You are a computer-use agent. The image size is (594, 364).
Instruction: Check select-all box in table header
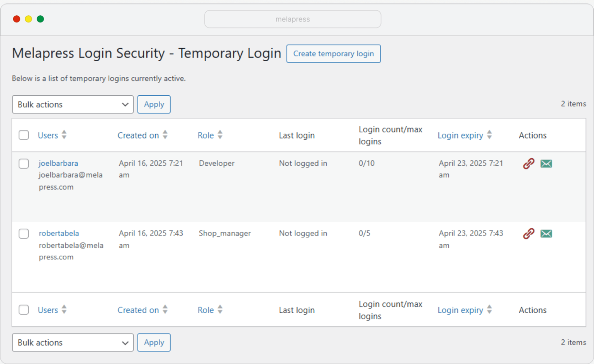pos(24,135)
